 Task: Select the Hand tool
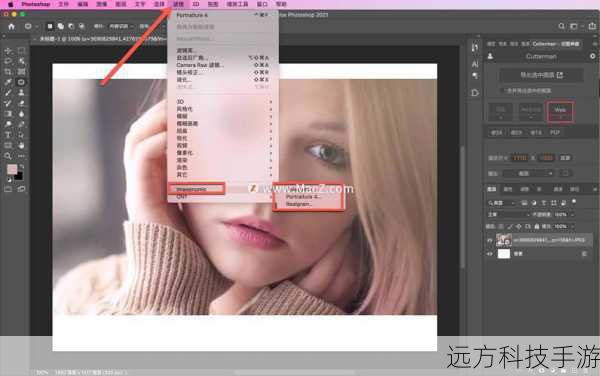click(x=21, y=145)
